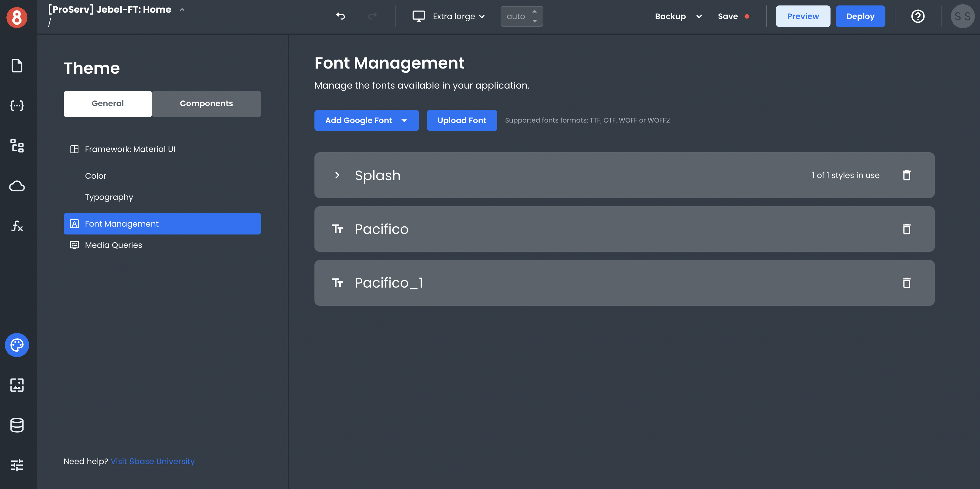Click the undo arrow
The image size is (980, 489).
pyautogui.click(x=341, y=16)
